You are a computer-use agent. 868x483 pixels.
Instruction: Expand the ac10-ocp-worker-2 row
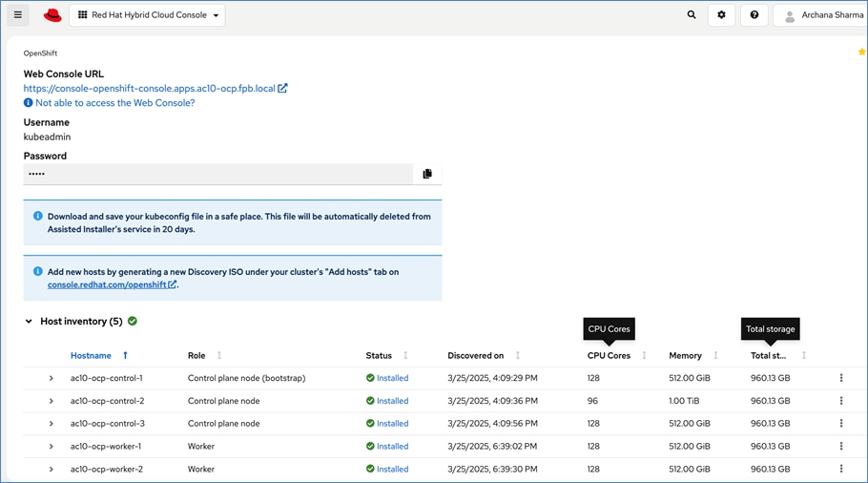pos(51,469)
